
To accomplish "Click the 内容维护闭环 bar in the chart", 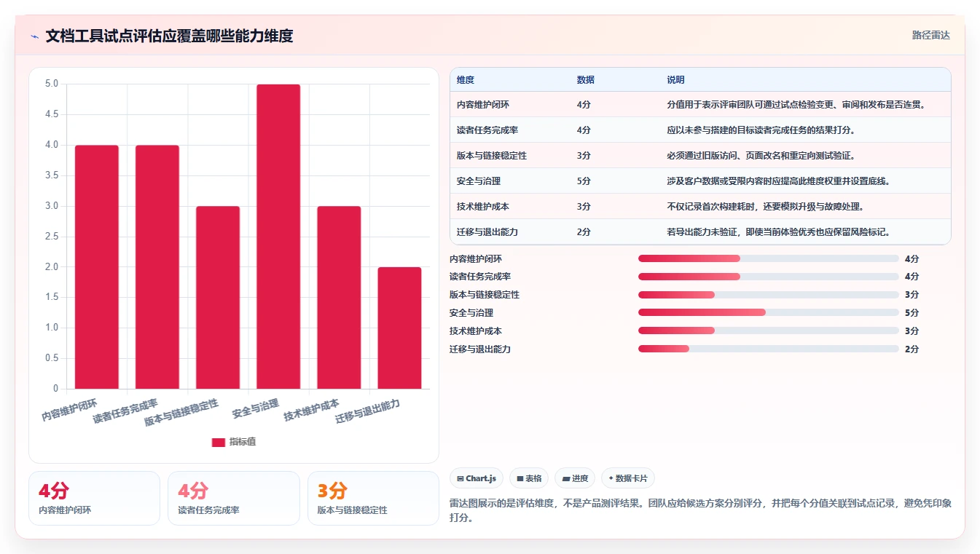I will tap(97, 266).
